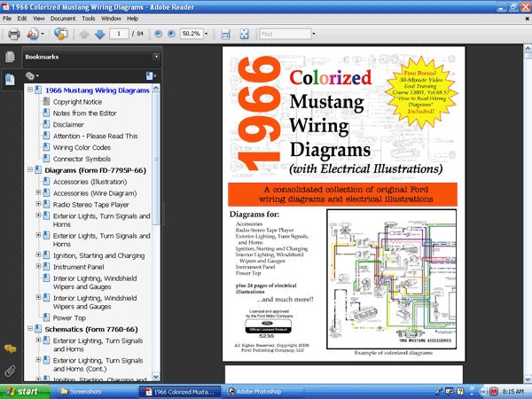Collapse 1966 Mustang Wiring Diagrams tree

30,90
